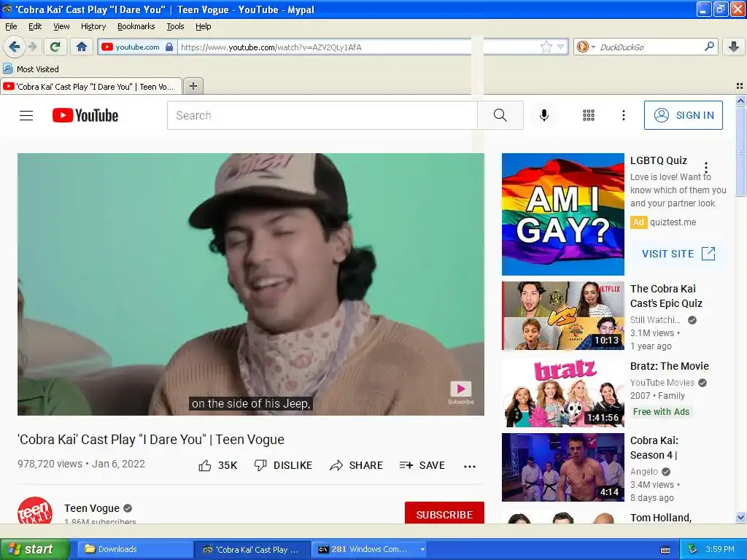Viewport: 747px width, 560px height.
Task: Open a new tab with plus button
Action: coord(193,86)
